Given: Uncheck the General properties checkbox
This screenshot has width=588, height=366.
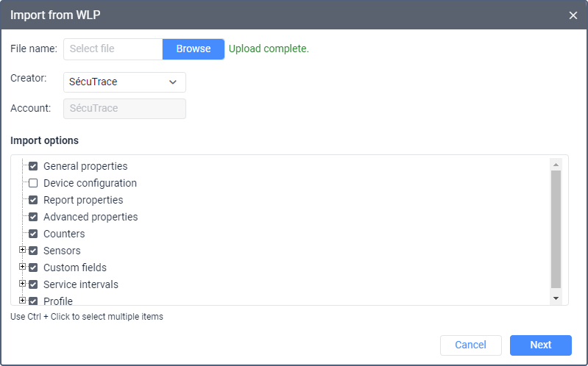Looking at the screenshot, I should (33, 166).
